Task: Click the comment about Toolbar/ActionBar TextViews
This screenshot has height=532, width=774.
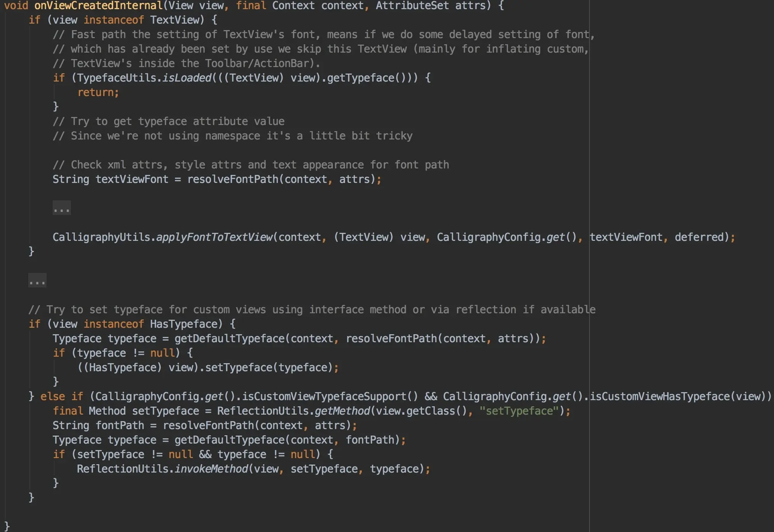Action: [187, 63]
